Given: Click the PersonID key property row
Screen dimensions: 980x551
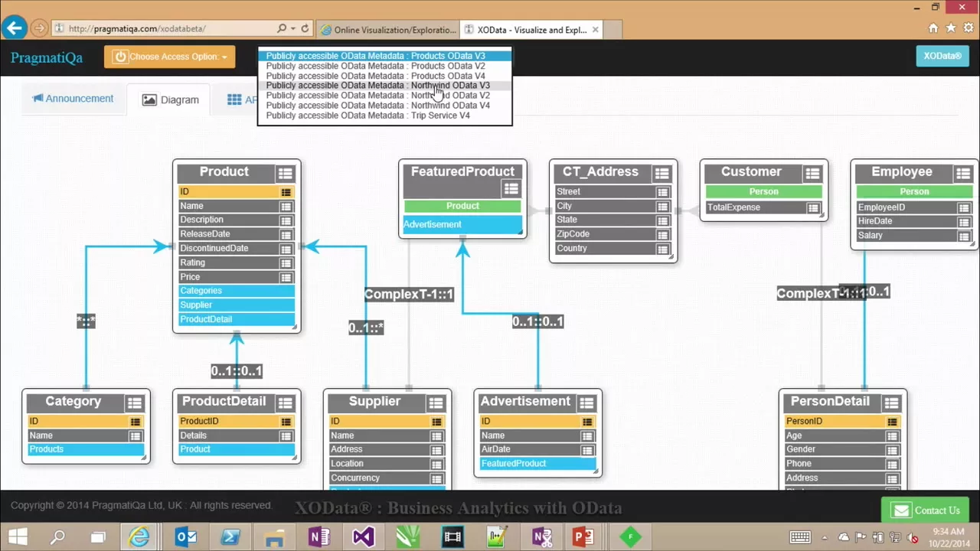Looking at the screenshot, I should (842, 422).
